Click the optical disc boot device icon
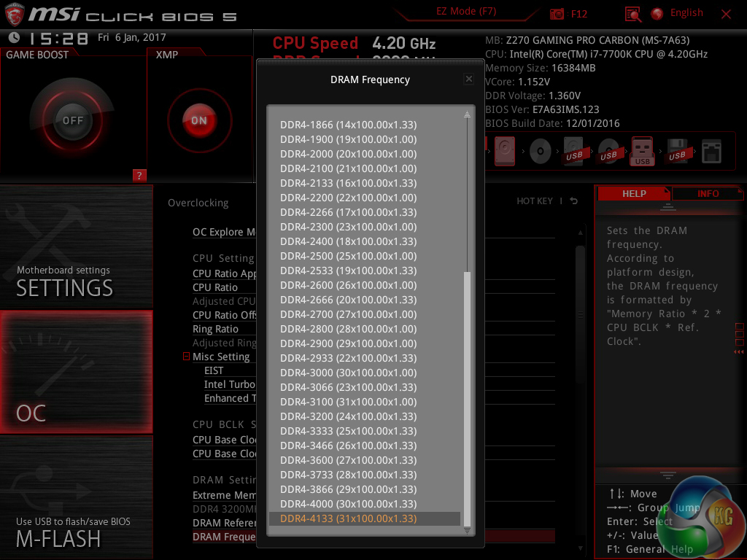Viewport: 747px width, 560px height. [x=540, y=152]
